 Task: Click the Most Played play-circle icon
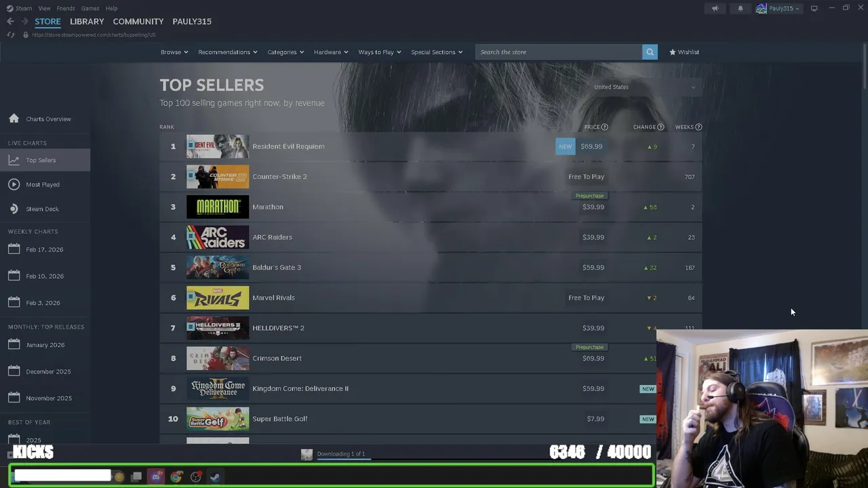pyautogui.click(x=14, y=184)
